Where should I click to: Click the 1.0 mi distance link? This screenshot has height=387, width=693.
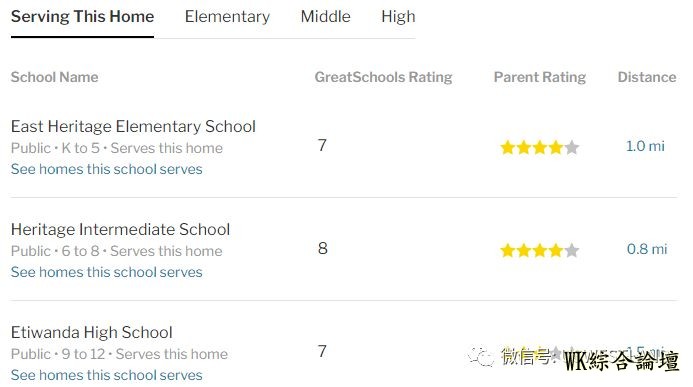tap(645, 146)
